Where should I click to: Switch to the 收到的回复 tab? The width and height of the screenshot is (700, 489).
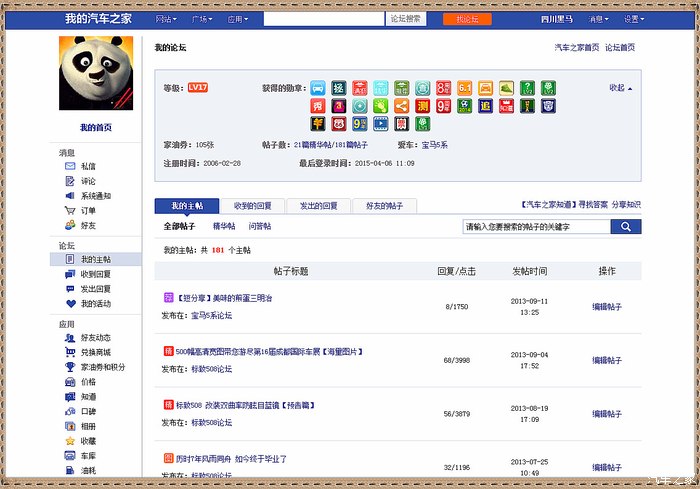(252, 206)
